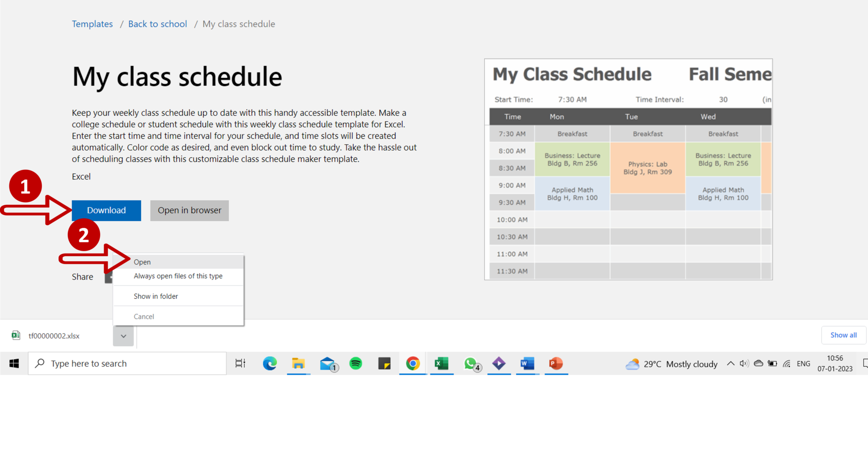Select Open from the context menu
868x468 pixels.
142,262
